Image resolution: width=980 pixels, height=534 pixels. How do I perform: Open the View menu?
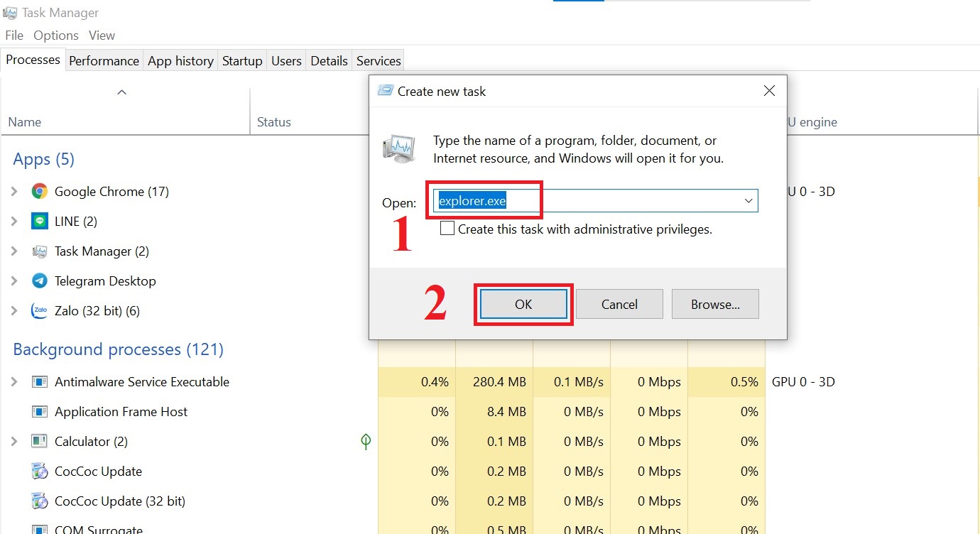point(102,35)
